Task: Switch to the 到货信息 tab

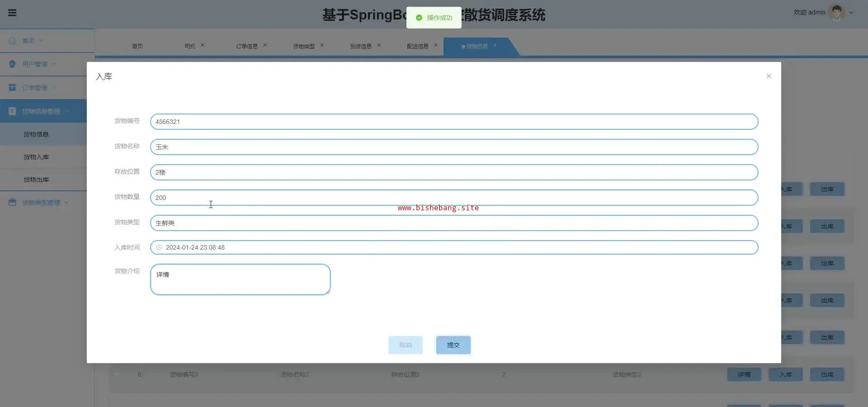Action: tap(361, 46)
